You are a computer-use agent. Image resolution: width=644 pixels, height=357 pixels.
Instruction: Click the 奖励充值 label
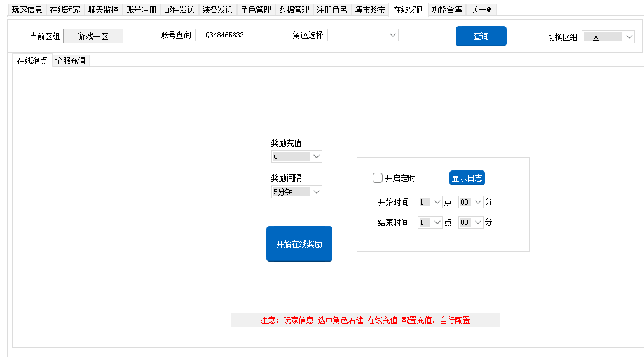coord(286,143)
